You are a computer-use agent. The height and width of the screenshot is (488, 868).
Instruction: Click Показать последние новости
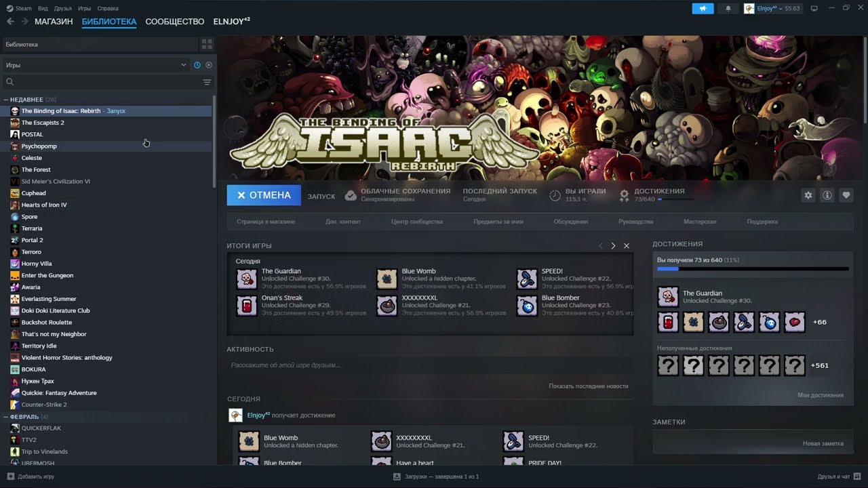(x=589, y=386)
